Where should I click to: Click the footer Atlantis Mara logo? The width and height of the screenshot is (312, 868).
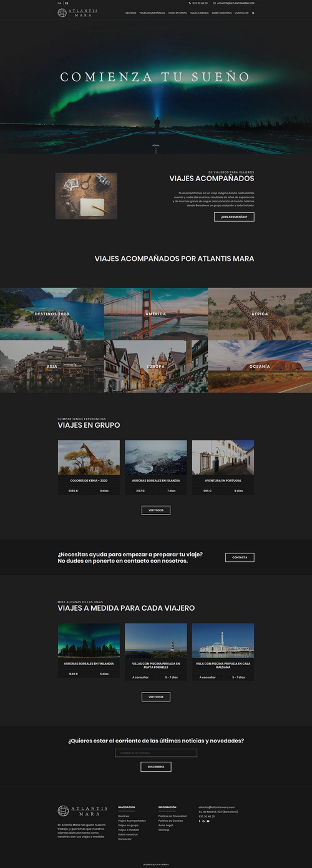pyautogui.click(x=83, y=811)
